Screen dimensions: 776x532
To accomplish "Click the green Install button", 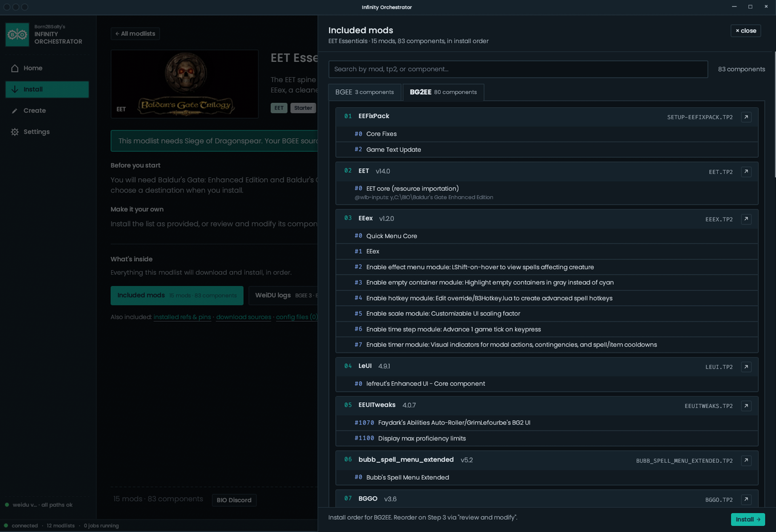I will [748, 519].
